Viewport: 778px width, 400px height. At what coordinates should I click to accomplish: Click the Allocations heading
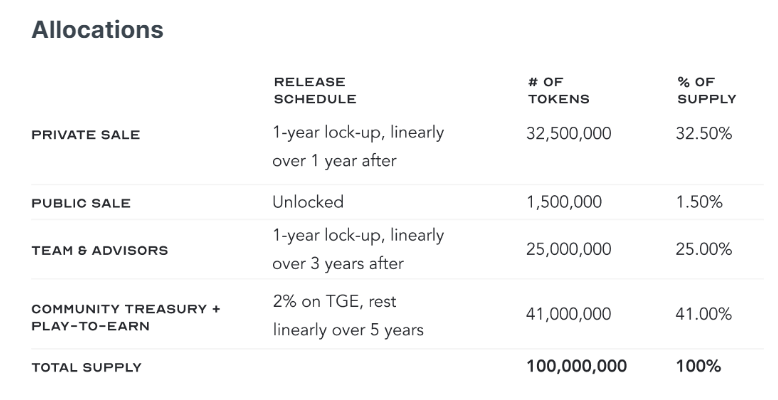pos(97,30)
